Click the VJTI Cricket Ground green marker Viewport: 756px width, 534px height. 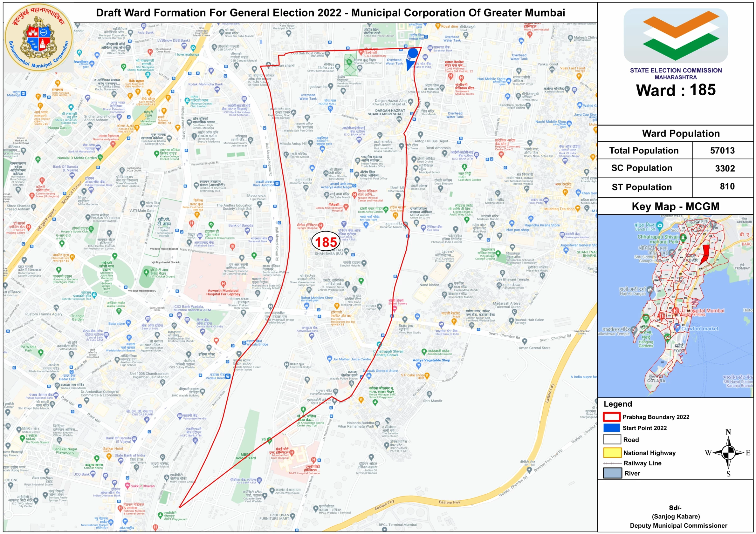coord(146,272)
